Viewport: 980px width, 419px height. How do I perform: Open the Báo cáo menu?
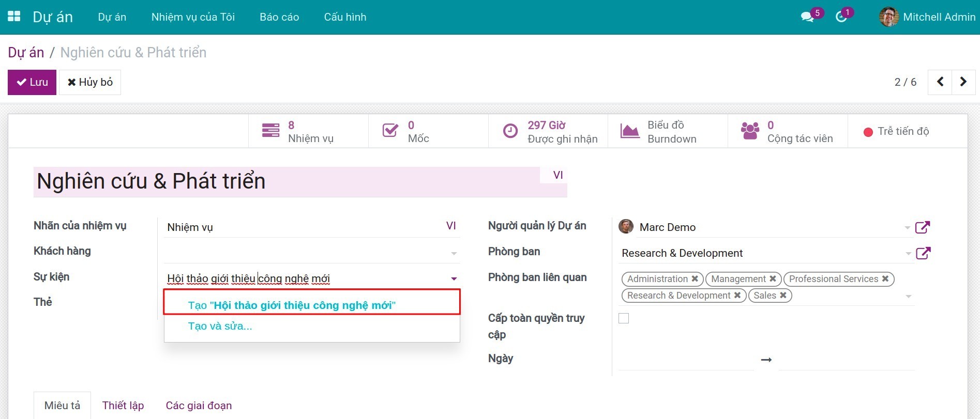pyautogui.click(x=279, y=17)
